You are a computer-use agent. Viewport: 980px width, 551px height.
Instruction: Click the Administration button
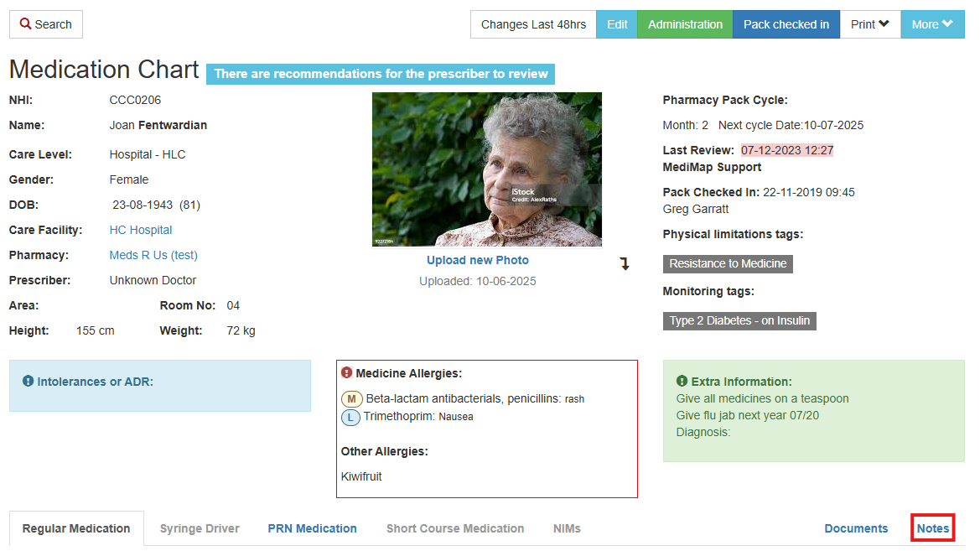click(x=685, y=24)
